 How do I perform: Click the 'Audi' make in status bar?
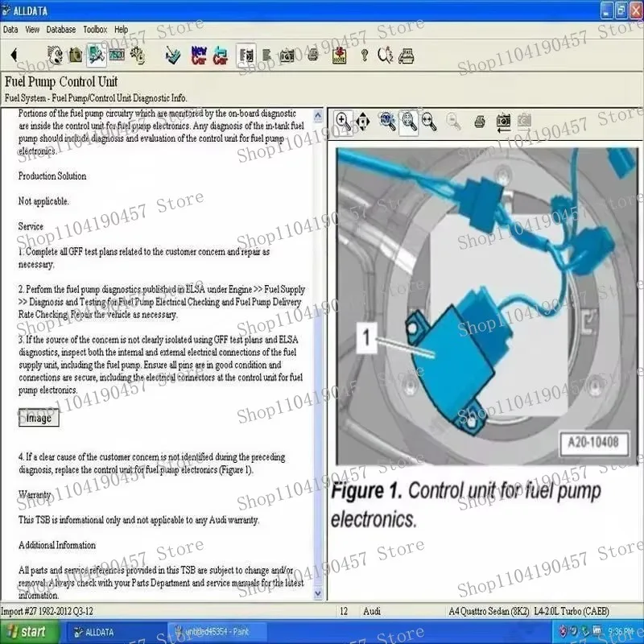(x=372, y=611)
